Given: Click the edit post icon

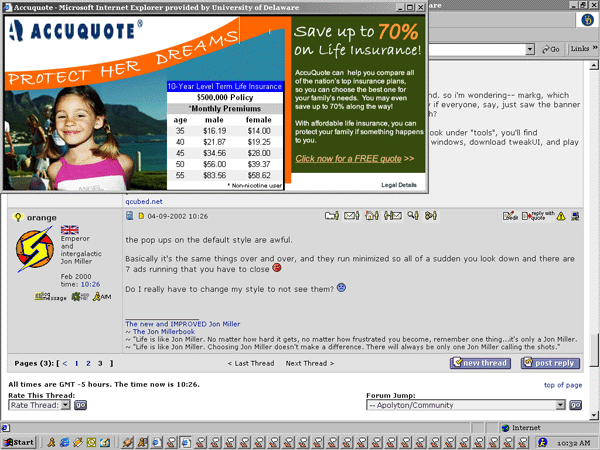Looking at the screenshot, I should coord(510,216).
